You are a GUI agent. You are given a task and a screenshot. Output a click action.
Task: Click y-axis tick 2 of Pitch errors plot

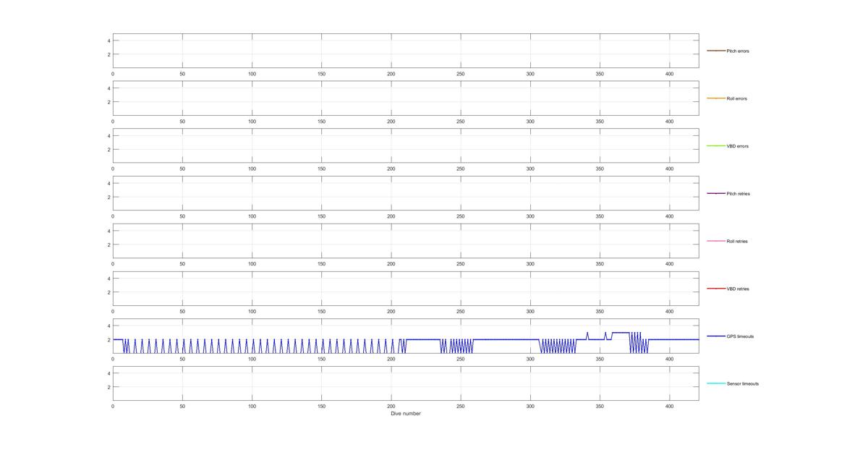pos(109,54)
